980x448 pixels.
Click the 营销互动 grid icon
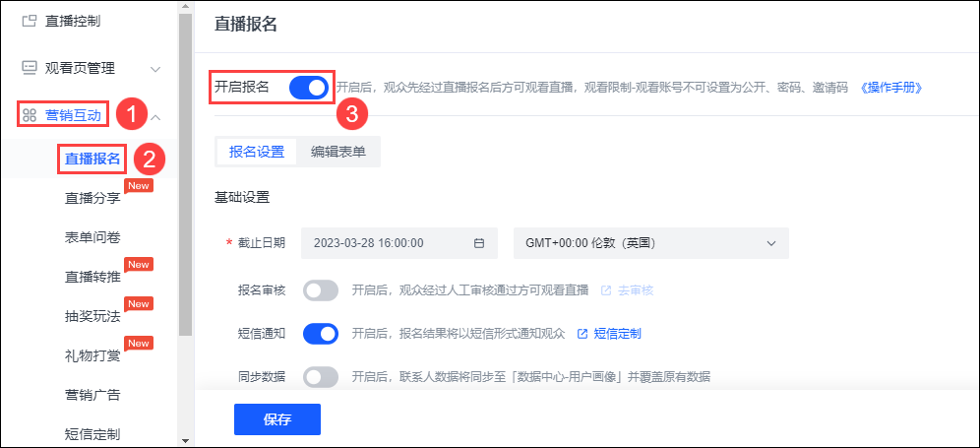pyautogui.click(x=30, y=115)
